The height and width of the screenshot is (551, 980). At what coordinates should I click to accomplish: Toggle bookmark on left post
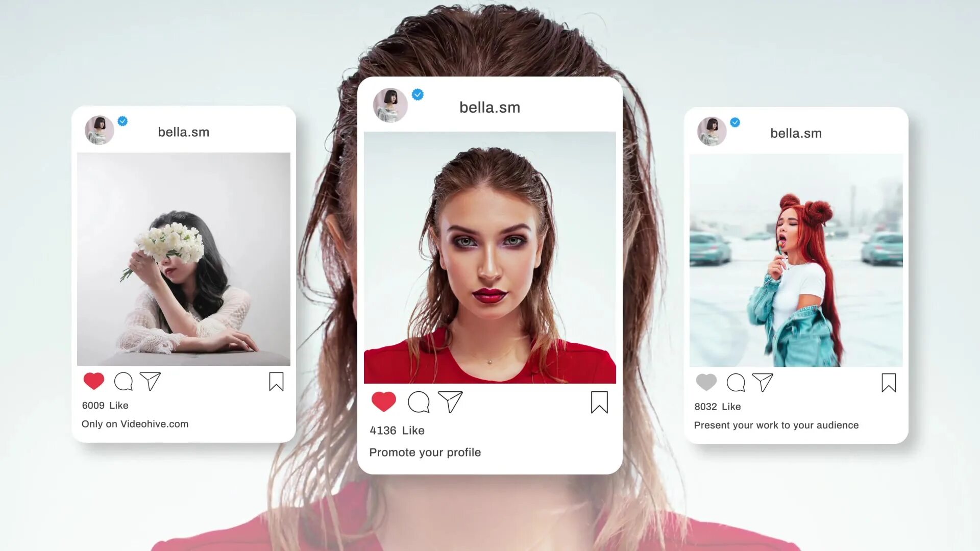click(275, 382)
